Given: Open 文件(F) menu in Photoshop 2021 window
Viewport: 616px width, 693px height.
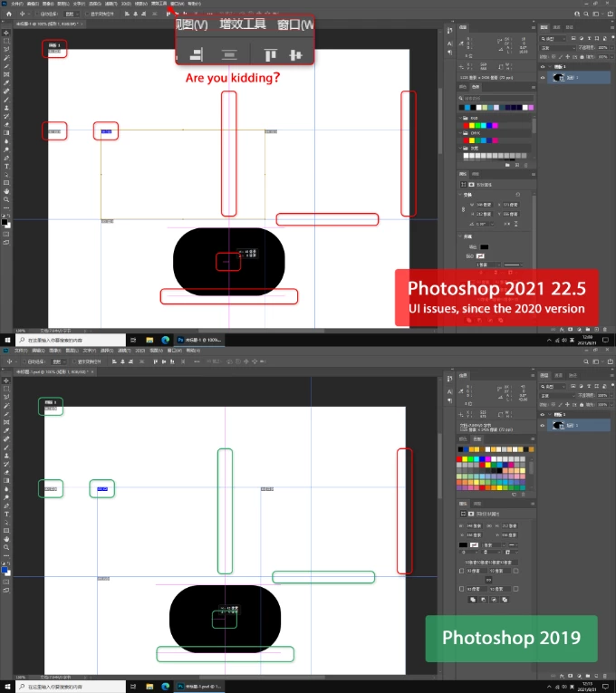Looking at the screenshot, I should (x=17, y=4).
